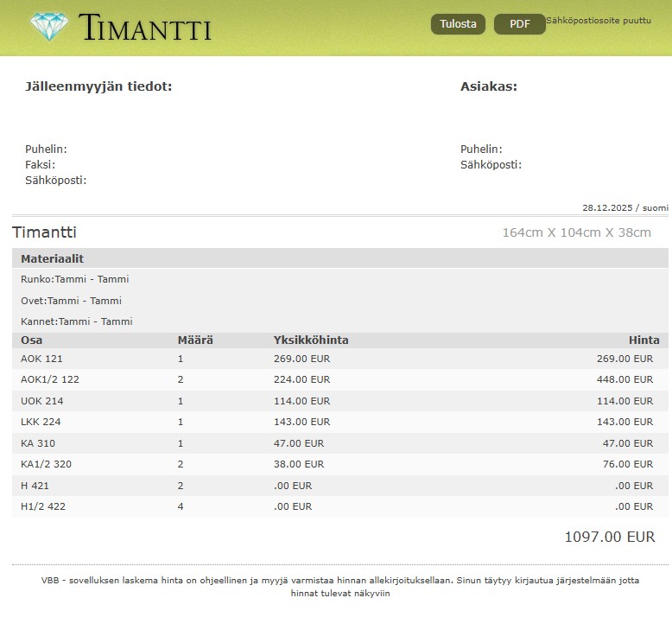Click the Timantti logo text in header

pyautogui.click(x=145, y=28)
